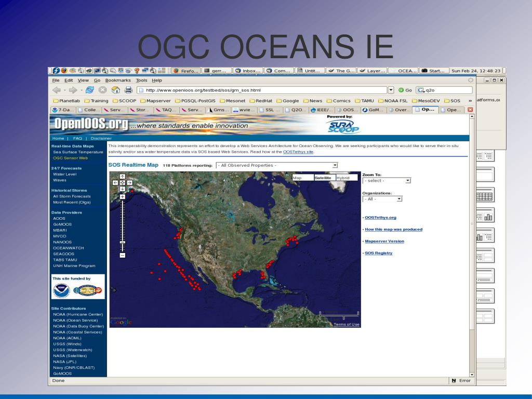Switch to the 7-Da... browser tab
Viewport: 532px width, 399px height.
coord(63,110)
